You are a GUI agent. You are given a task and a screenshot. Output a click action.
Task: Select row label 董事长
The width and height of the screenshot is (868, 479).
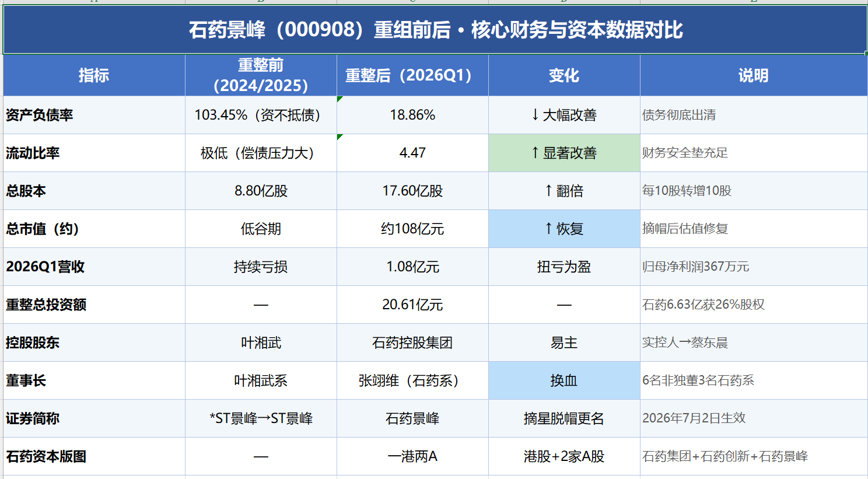94,380
